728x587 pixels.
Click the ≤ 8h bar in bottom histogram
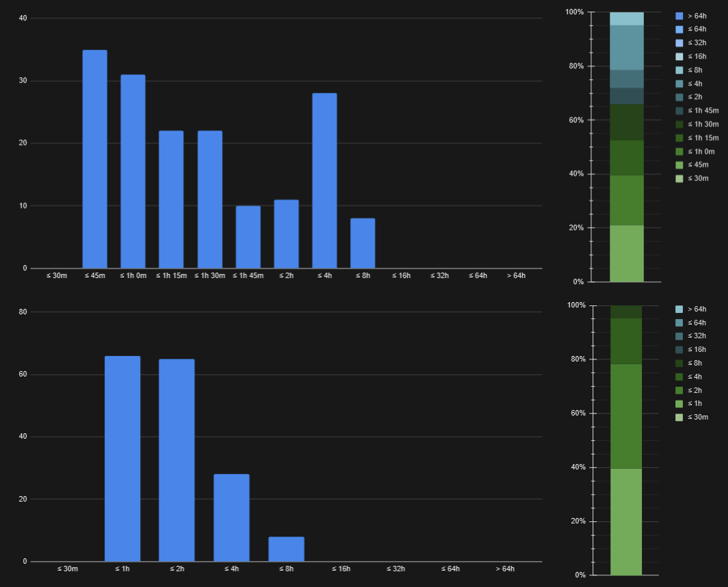(286, 549)
